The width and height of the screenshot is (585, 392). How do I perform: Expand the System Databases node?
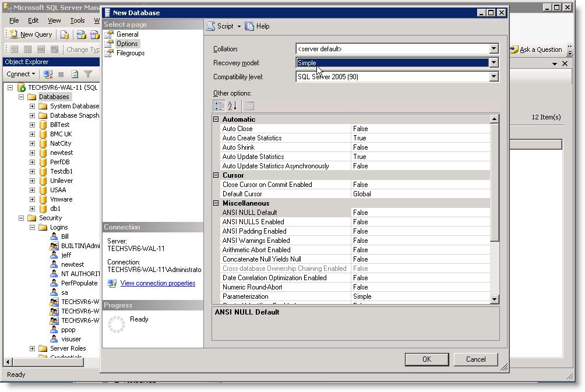click(33, 106)
